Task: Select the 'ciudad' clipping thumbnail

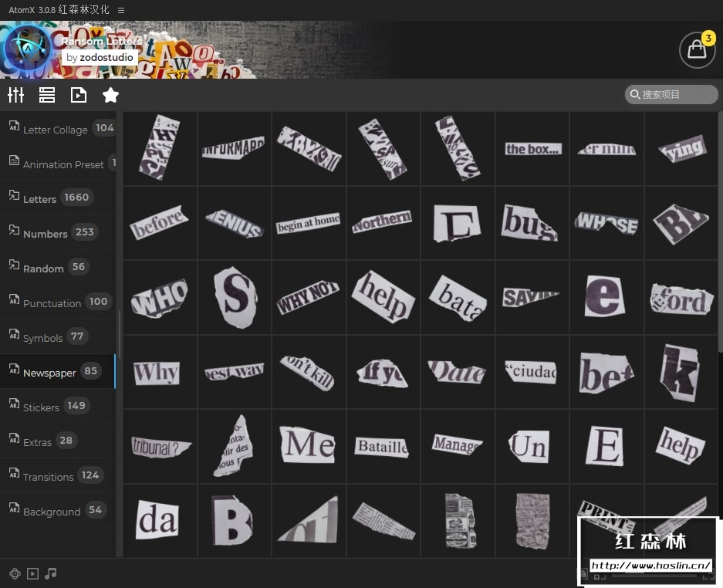Action: click(x=532, y=372)
